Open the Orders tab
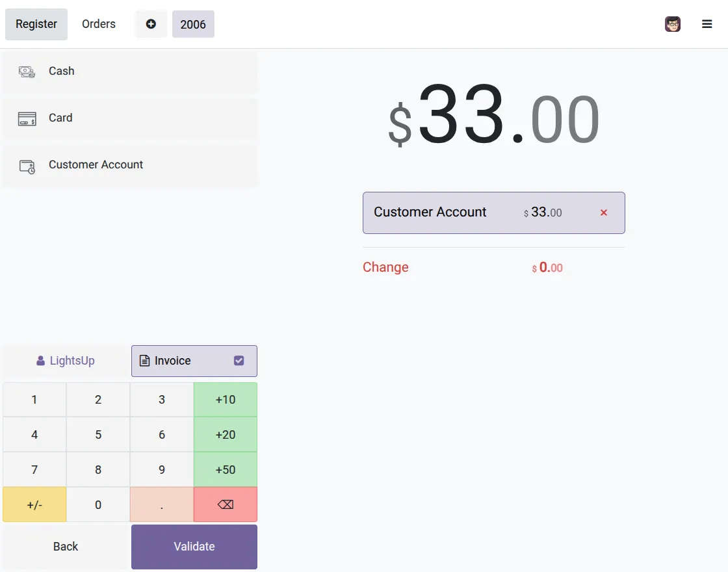Screen dimensions: 728x572 pyautogui.click(x=98, y=24)
